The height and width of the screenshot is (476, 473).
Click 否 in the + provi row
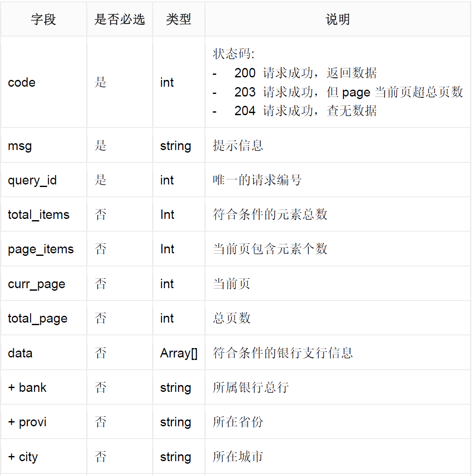(x=100, y=422)
